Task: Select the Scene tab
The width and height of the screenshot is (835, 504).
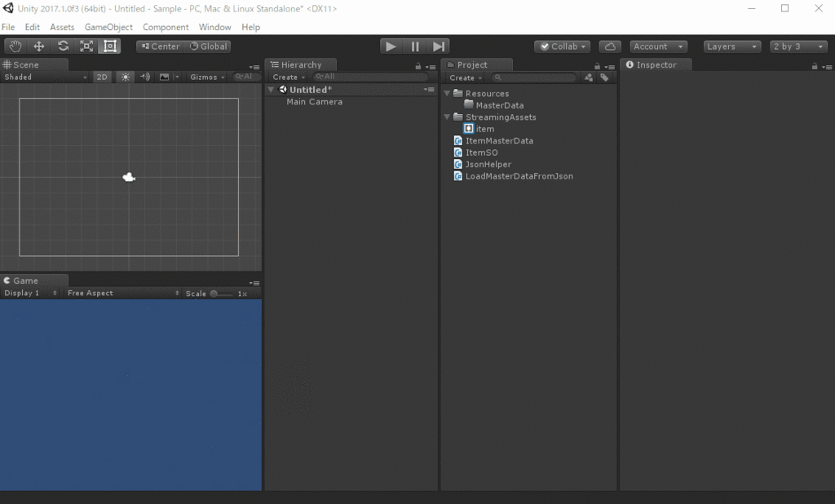Action: coord(34,64)
